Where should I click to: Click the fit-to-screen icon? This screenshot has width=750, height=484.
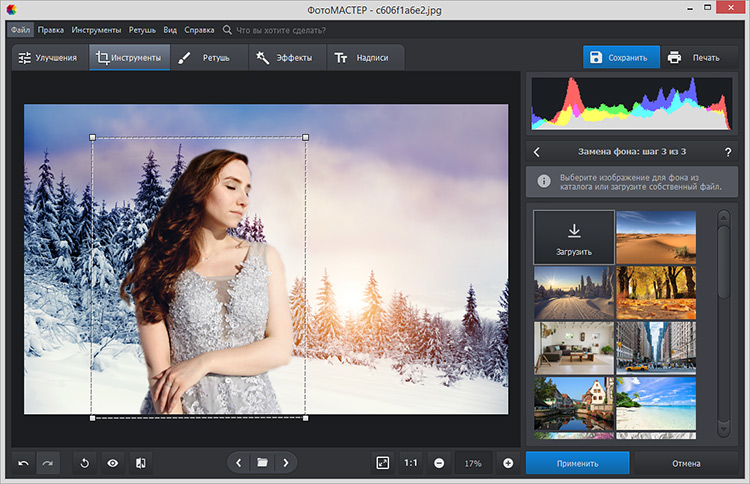pos(382,463)
